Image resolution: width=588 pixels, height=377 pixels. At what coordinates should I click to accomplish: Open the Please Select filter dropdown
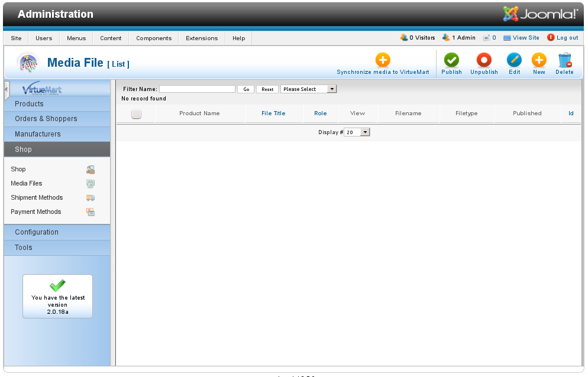pos(308,89)
